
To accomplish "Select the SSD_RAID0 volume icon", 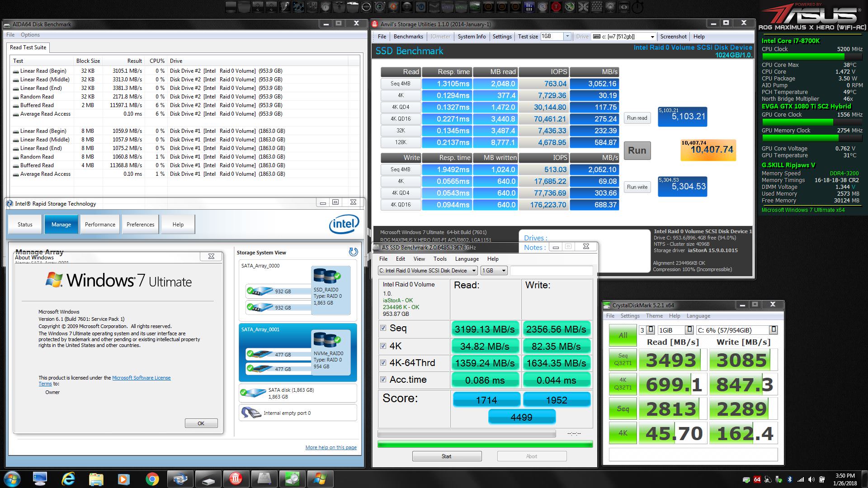I will 326,276.
